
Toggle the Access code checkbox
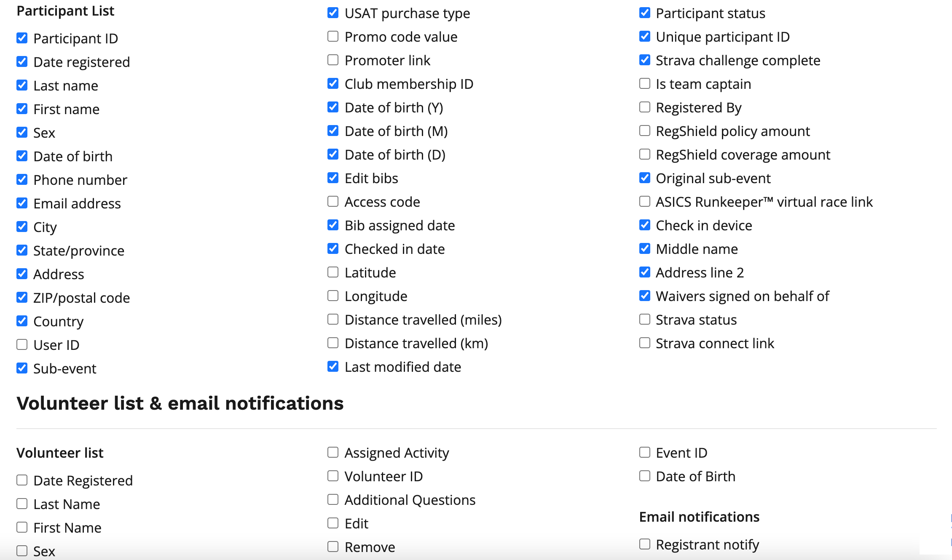(333, 202)
